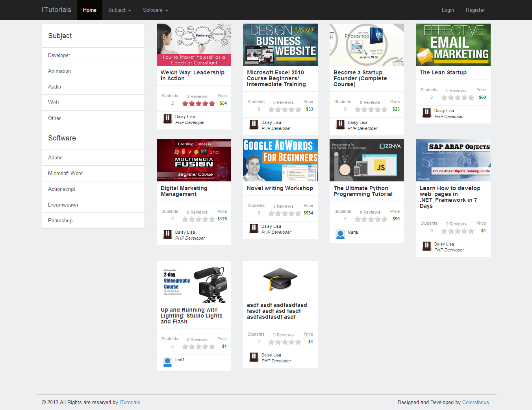Open Learn How to develop web_pages title
This screenshot has width=532, height=410.
click(450, 197)
